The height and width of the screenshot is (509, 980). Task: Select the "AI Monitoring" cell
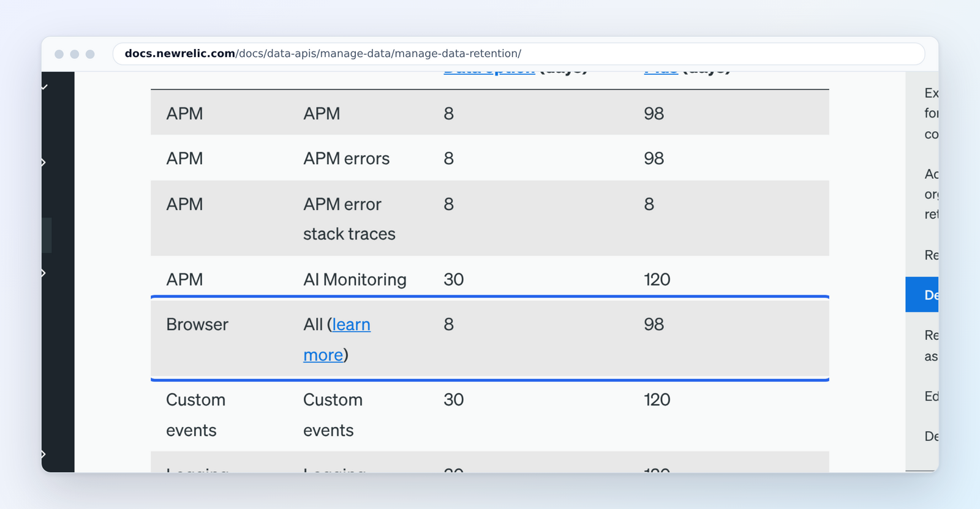(x=355, y=279)
